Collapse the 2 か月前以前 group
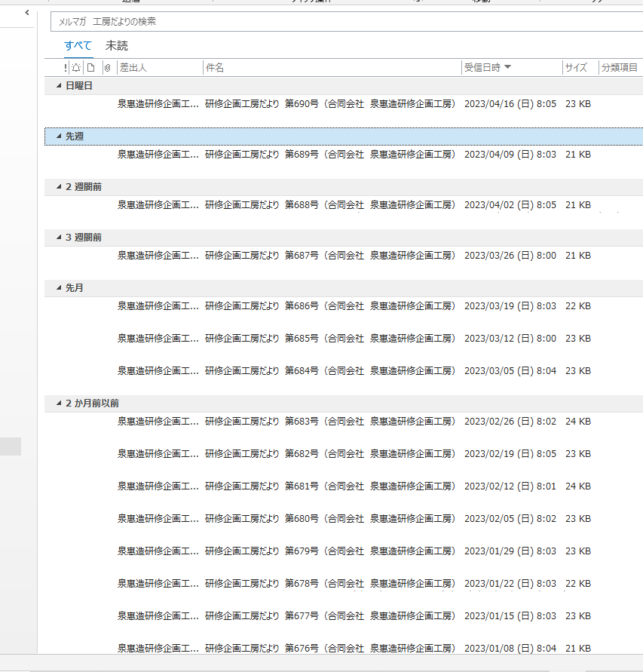Screen dimensions: 643x672 59,404
